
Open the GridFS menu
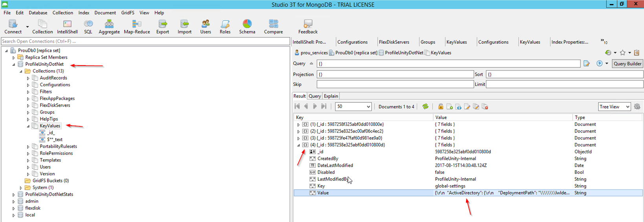point(127,13)
